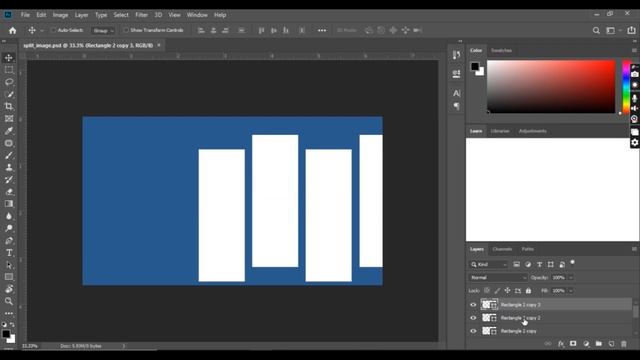
Task: Open the Move tool preset picker arrow
Action: click(x=42, y=31)
